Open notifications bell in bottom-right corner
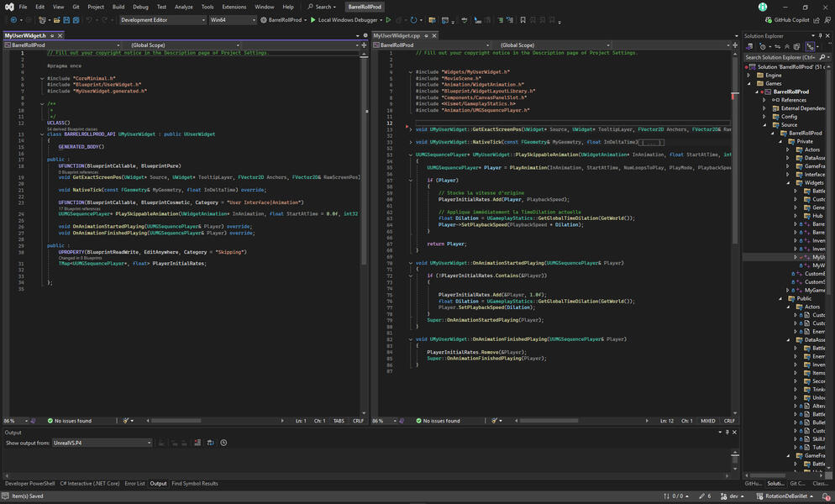Screen dimensions: 835x504 [x=827, y=496]
